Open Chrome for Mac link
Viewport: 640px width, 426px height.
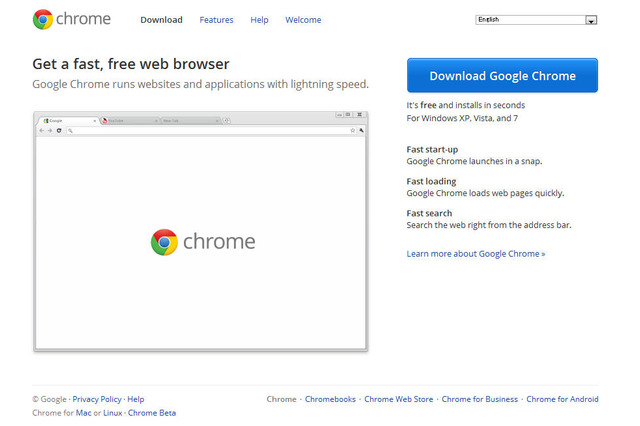click(x=84, y=413)
